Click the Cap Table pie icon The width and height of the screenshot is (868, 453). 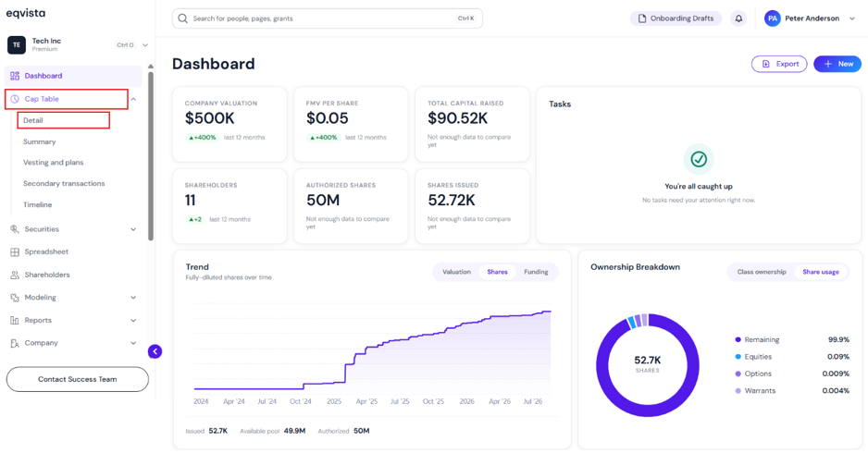(15, 99)
